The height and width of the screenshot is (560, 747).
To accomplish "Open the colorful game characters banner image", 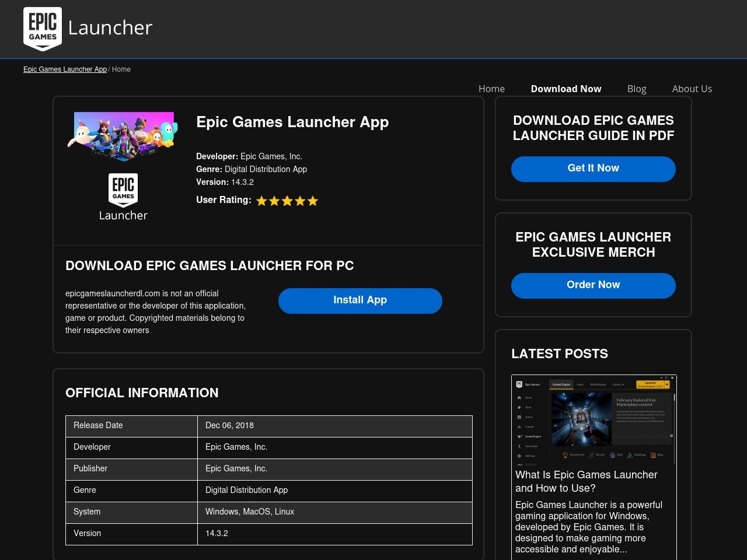I will point(123,136).
